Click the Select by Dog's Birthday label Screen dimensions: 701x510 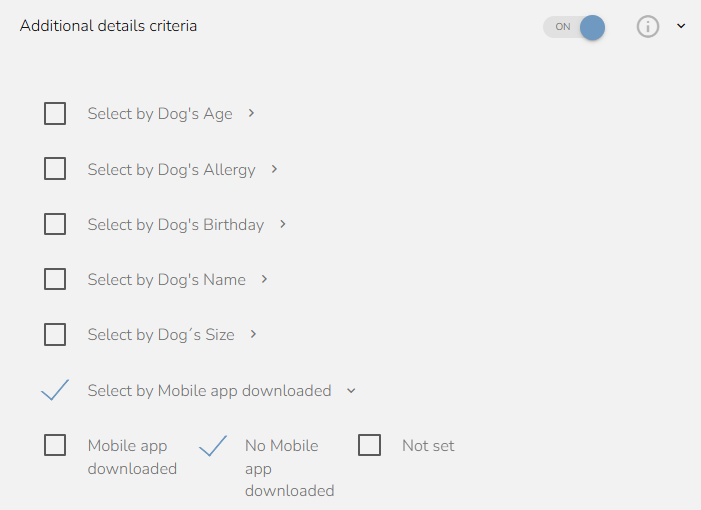tap(176, 224)
